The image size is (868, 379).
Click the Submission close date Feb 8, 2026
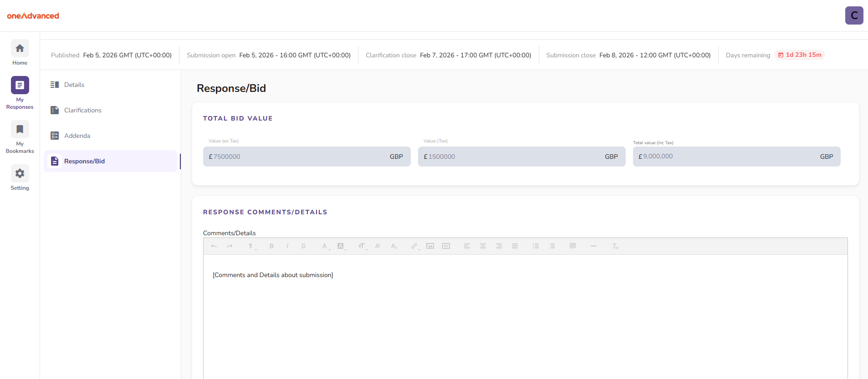pyautogui.click(x=655, y=55)
